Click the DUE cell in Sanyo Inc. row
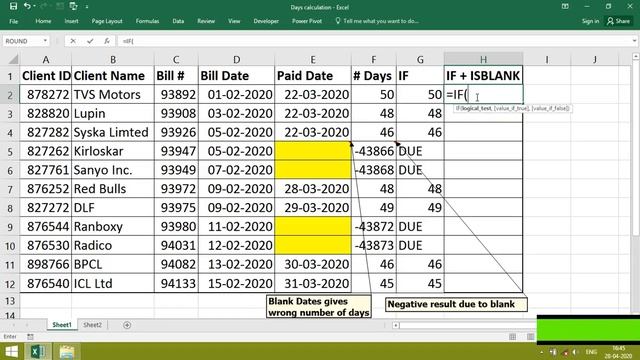This screenshot has height=360, width=640. point(420,170)
